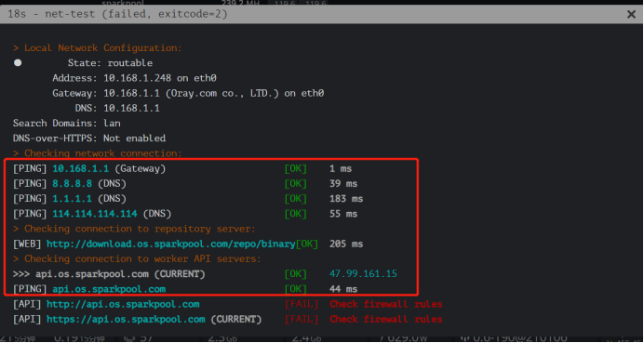644x343 pixels.
Task: Select the 'Search Domains: lan' line
Action: click(x=66, y=123)
